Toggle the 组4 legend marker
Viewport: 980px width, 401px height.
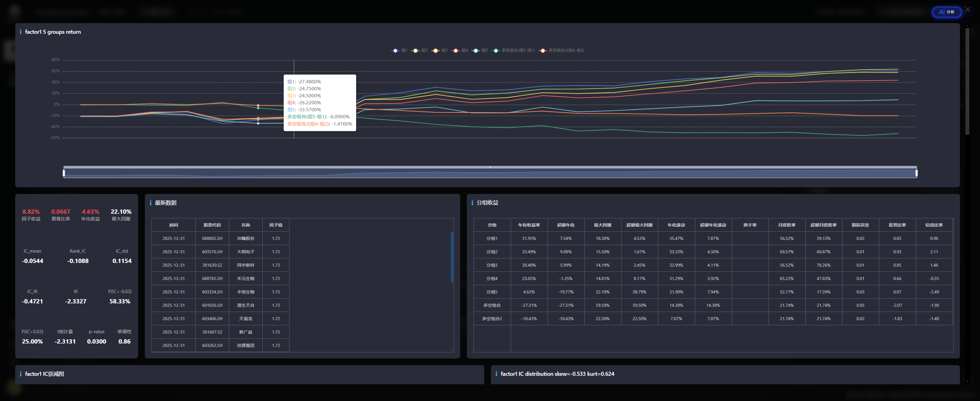click(456, 50)
